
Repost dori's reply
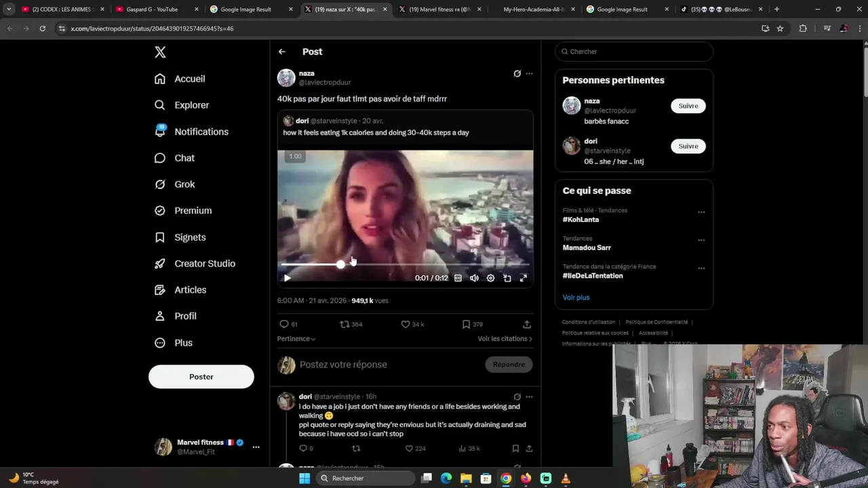click(x=356, y=449)
